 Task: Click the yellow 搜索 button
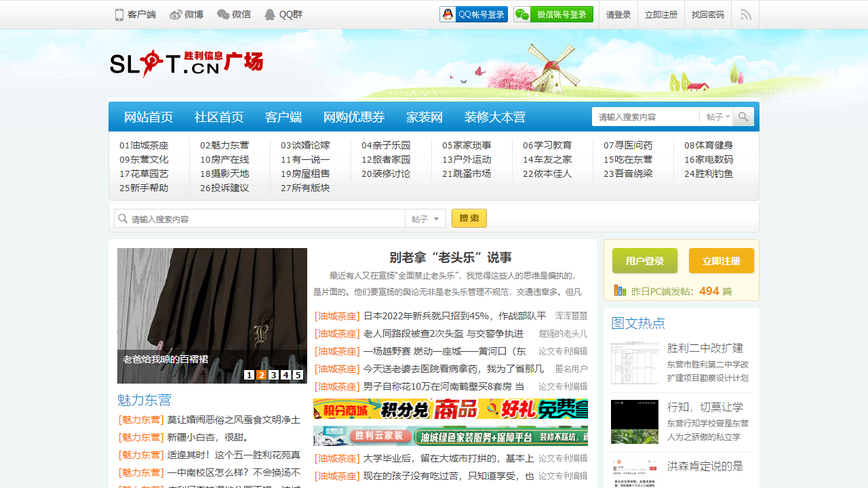pos(469,218)
